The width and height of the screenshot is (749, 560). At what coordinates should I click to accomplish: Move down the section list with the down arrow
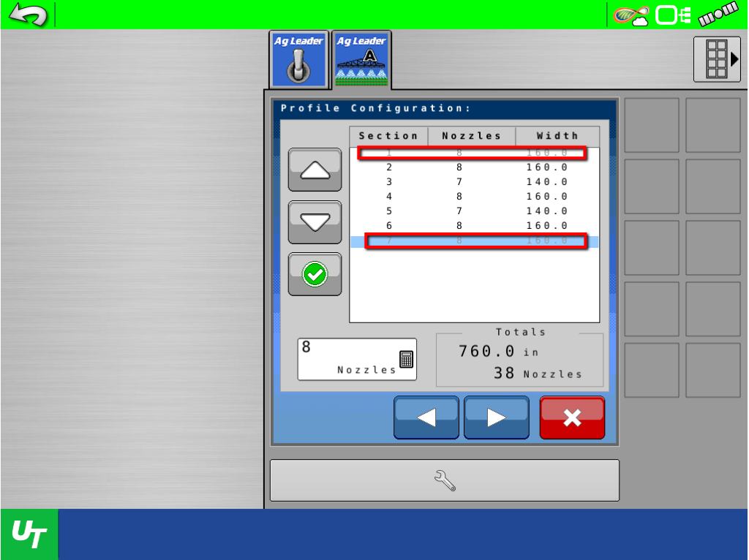(315, 222)
